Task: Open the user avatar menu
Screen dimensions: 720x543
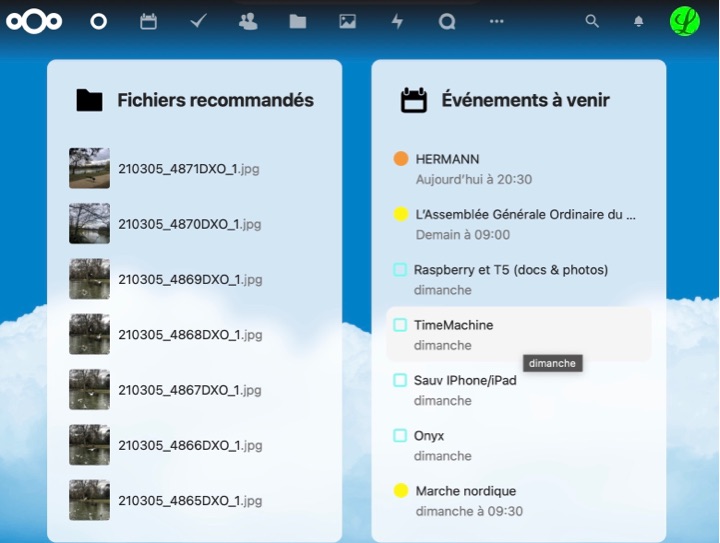Action: coord(685,21)
